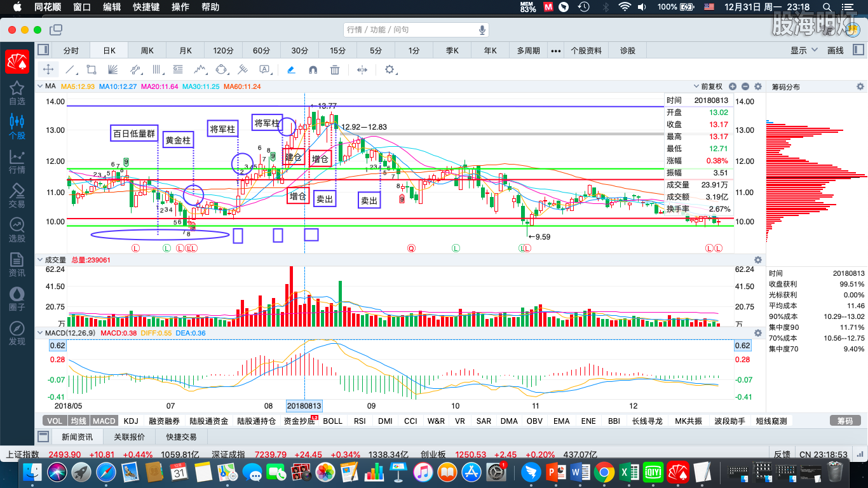Click the trash icon to delete drawings
This screenshot has height=488, width=868.
point(335,70)
